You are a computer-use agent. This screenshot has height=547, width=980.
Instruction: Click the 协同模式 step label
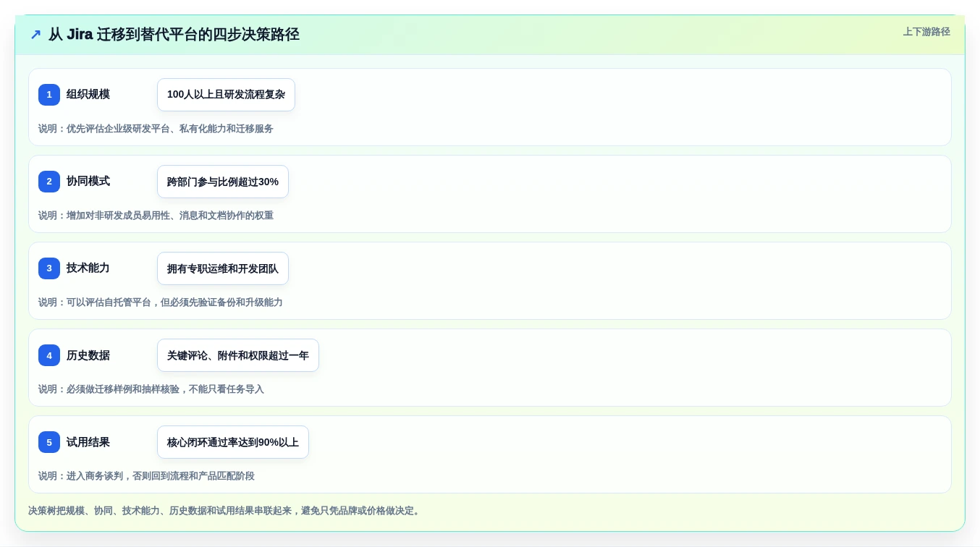coord(88,181)
